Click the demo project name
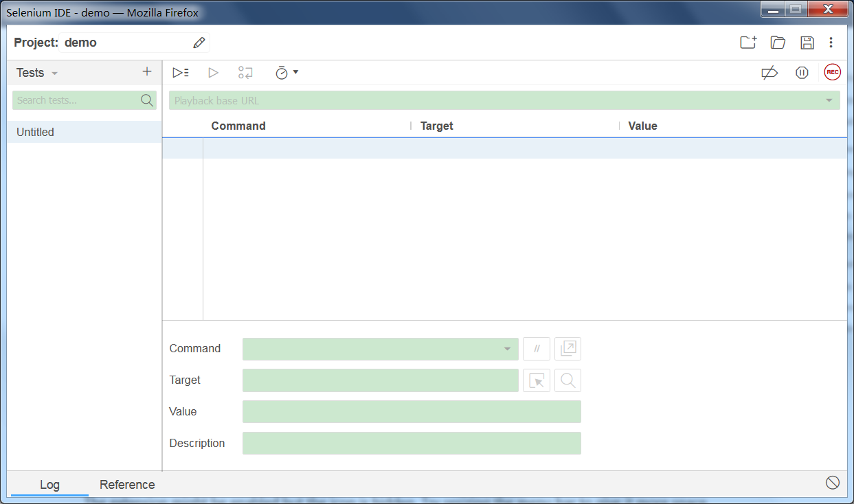Image resolution: width=854 pixels, height=504 pixels. (80, 43)
